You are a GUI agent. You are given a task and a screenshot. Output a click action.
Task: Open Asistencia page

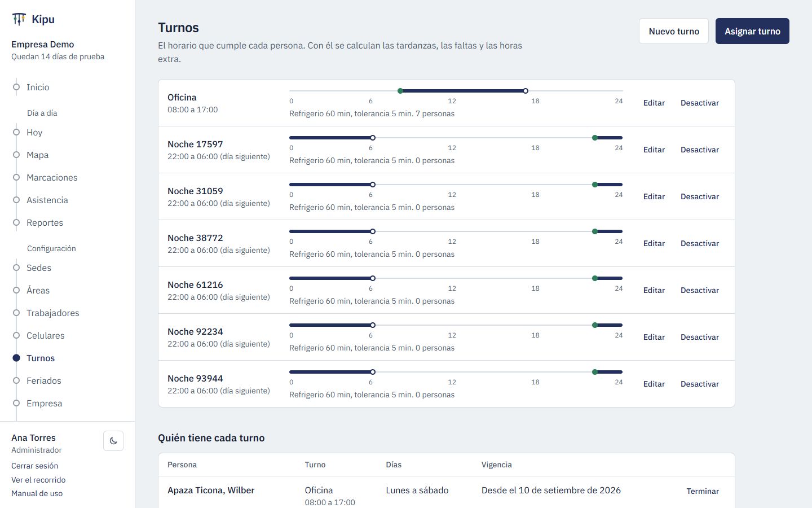click(x=47, y=200)
